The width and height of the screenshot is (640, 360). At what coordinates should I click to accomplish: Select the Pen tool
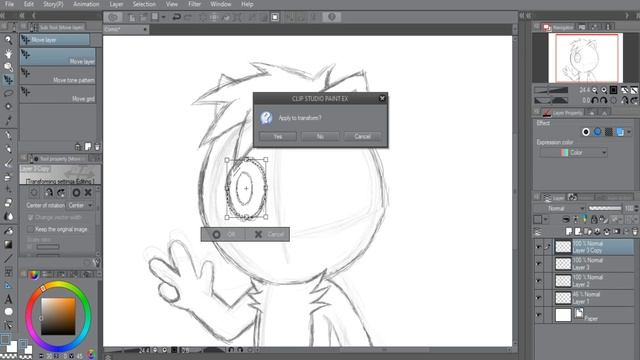click(8, 135)
